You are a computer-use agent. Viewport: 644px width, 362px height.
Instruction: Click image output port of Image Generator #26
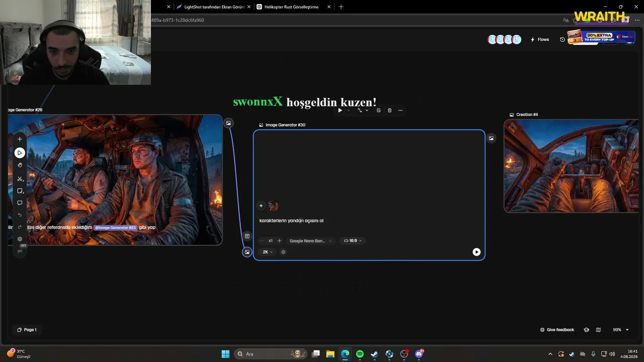point(228,123)
